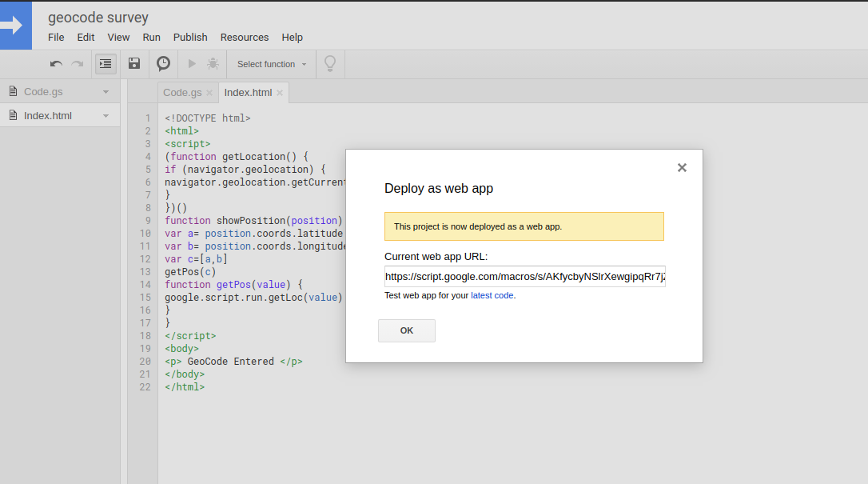Expand the Code.gs file options arrow

click(106, 92)
